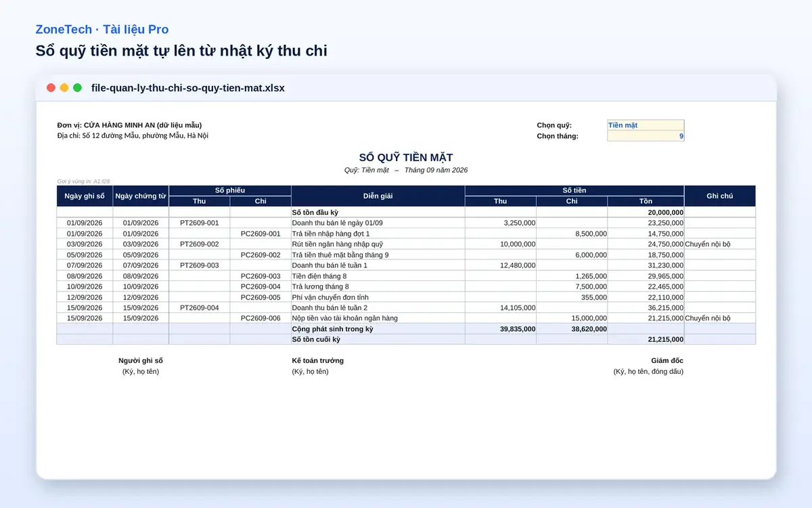Select total Chi cell 38,620,000
Image resolution: width=812 pixels, height=508 pixels.
click(572, 329)
